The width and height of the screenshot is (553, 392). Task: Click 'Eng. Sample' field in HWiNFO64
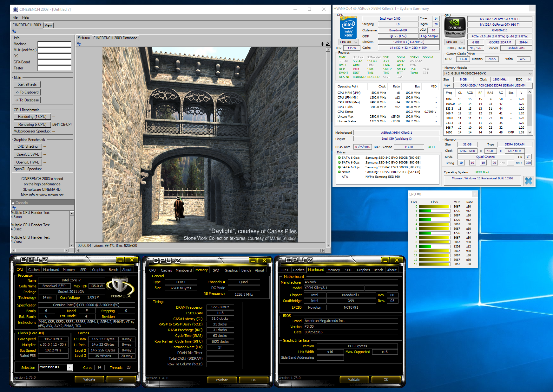429,36
